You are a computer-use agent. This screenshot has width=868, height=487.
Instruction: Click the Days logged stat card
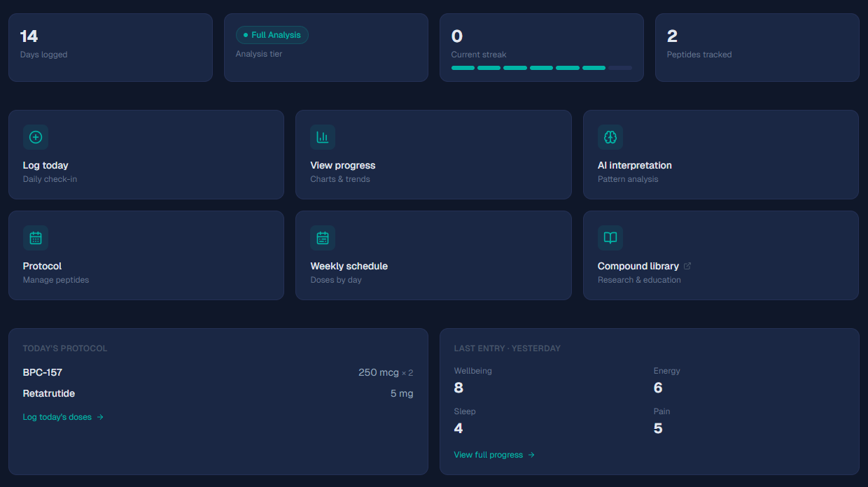point(110,47)
